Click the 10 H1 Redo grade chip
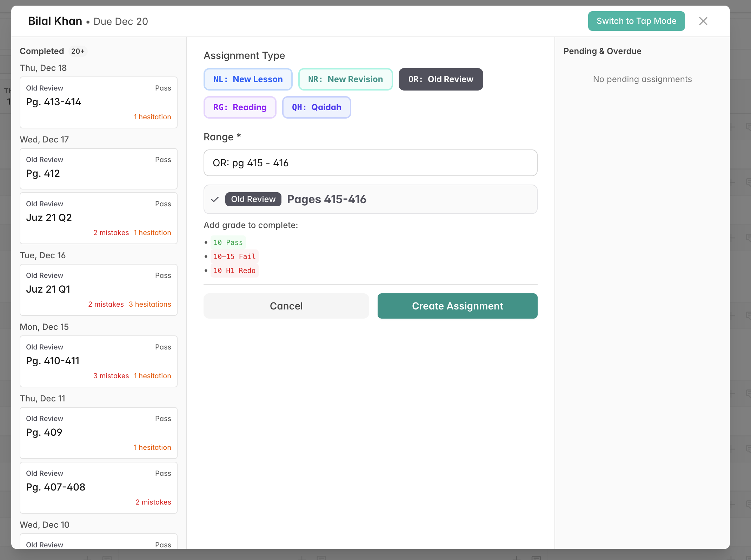The height and width of the screenshot is (560, 751). [234, 270]
